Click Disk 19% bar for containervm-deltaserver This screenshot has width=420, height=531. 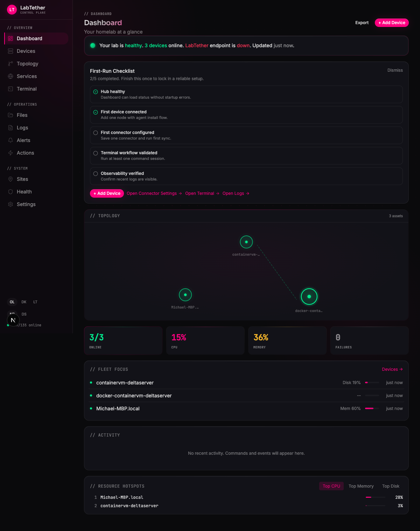click(372, 383)
